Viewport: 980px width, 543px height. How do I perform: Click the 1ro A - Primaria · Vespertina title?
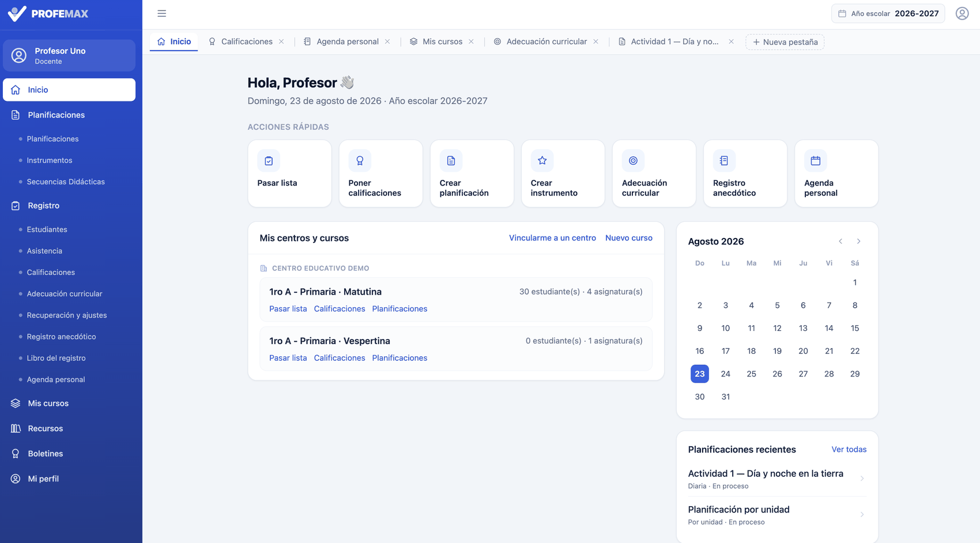[330, 341]
